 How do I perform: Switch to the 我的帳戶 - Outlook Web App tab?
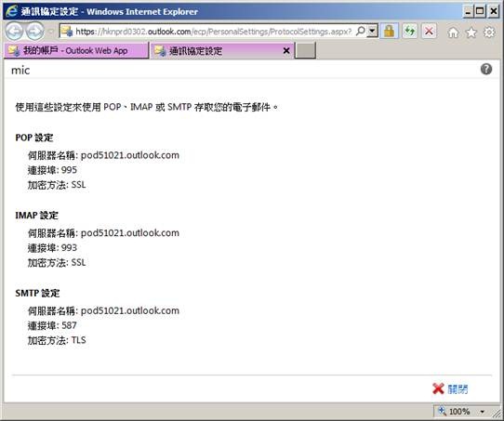click(76, 51)
